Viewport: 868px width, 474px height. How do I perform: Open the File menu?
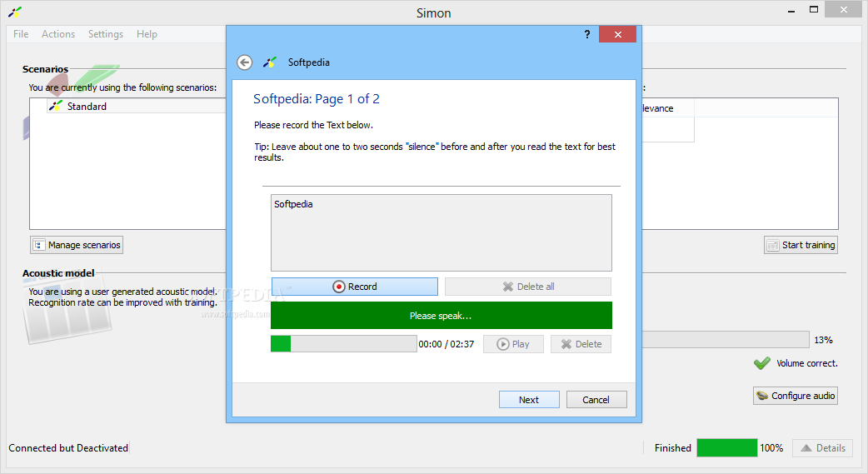pos(21,34)
